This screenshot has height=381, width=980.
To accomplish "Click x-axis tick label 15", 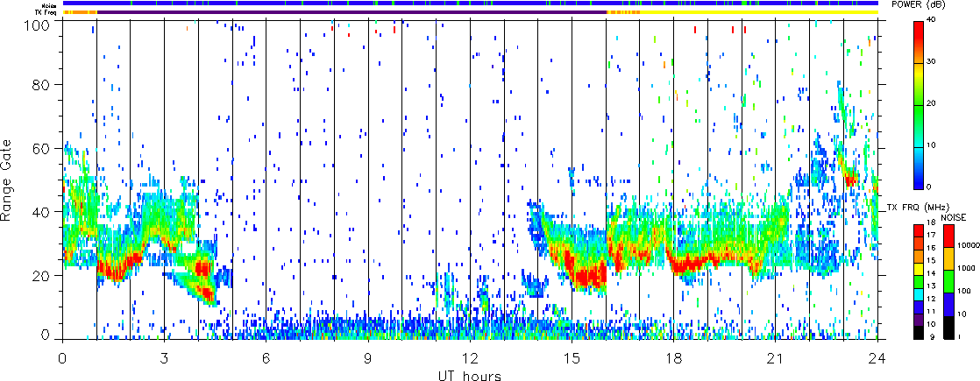I will [572, 360].
